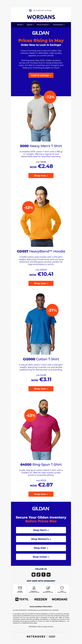Open the Brands menu
Screen dimensions: 82x644
tap(20, 25)
